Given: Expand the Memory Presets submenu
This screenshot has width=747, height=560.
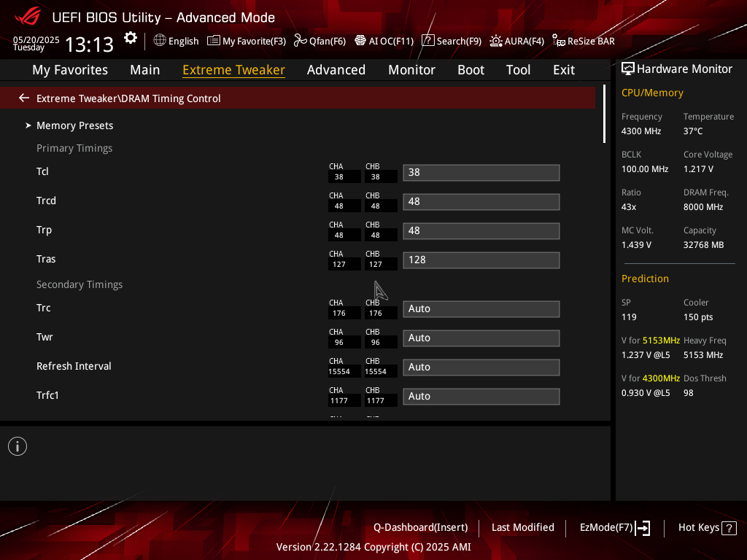Looking at the screenshot, I should [75, 125].
